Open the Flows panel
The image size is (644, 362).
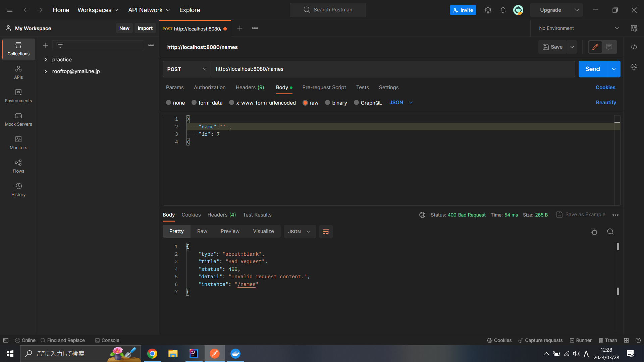[x=18, y=166]
